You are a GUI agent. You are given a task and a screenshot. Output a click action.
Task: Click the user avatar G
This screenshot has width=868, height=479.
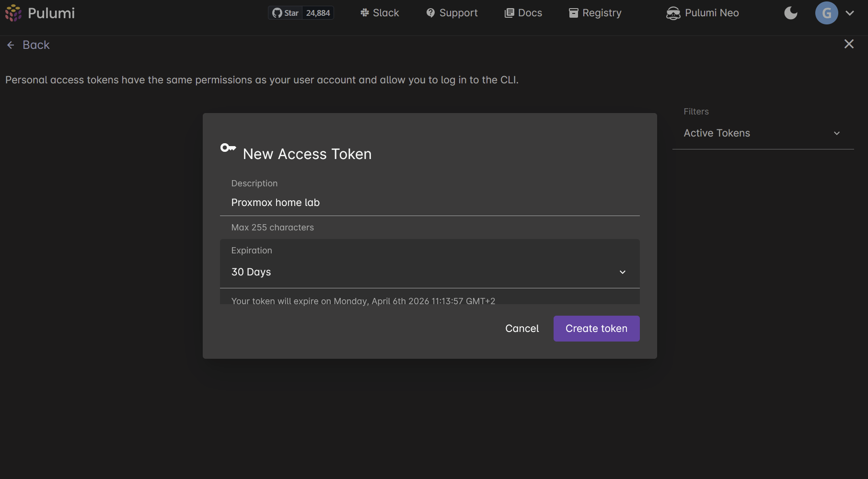[x=826, y=13]
